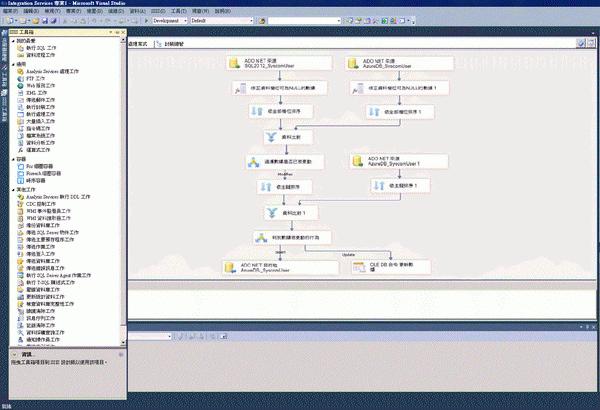Select the 資料比對 merge component
Image resolution: width=600 pixels, height=410 pixels.
pyautogui.click(x=288, y=137)
